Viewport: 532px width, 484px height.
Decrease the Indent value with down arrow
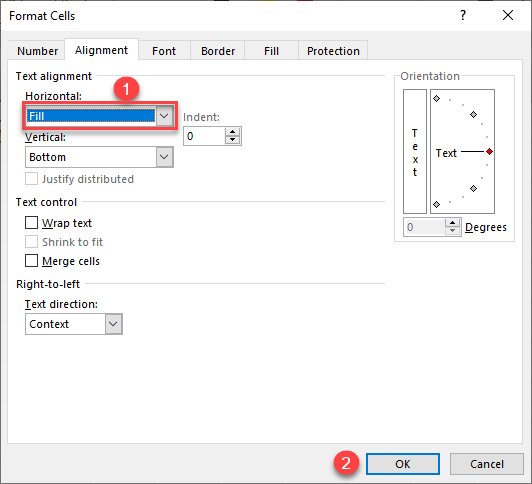pyautogui.click(x=232, y=140)
